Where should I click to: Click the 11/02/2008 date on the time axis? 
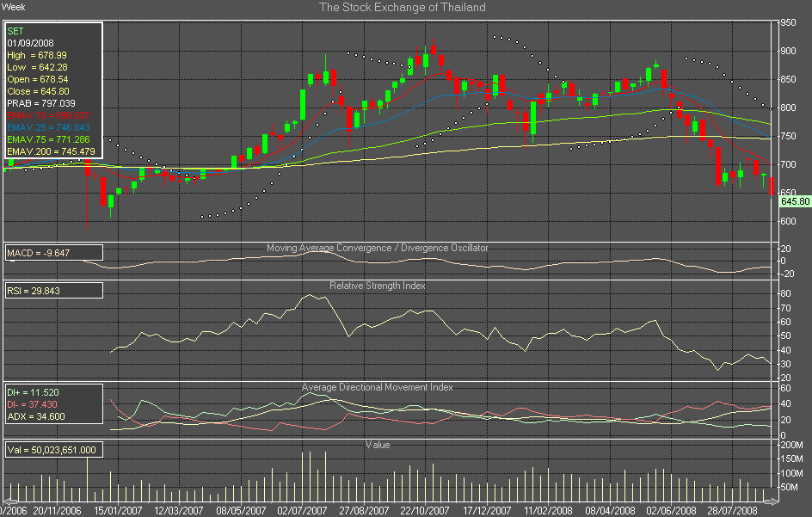(x=548, y=511)
